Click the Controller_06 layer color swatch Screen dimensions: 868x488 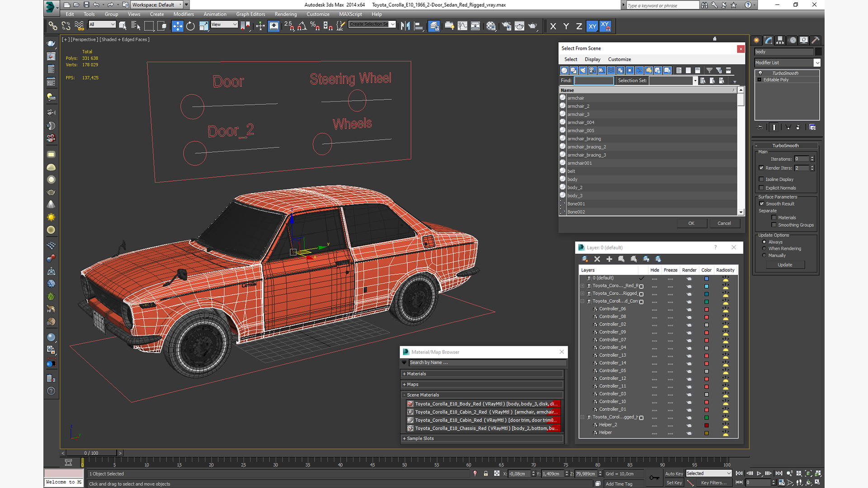pos(707,310)
